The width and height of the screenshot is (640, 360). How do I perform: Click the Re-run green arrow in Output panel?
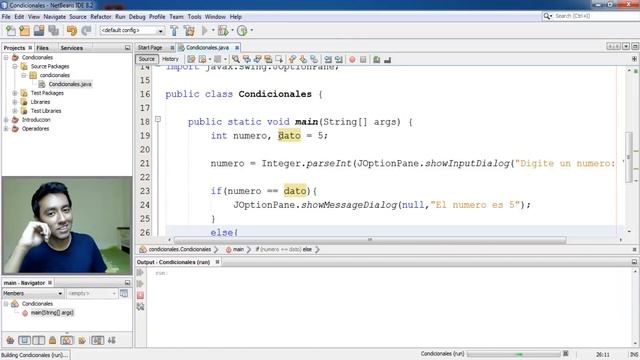[140, 272]
